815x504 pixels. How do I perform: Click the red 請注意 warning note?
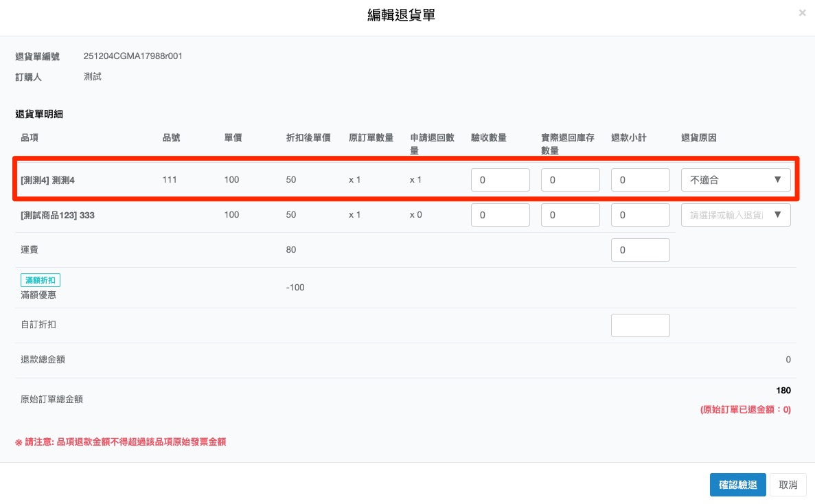[x=120, y=442]
